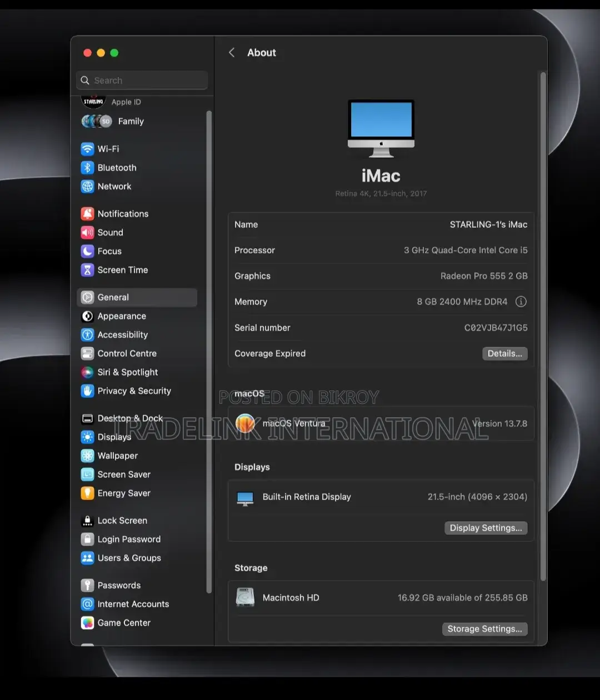
Task: Click the macOS Ventura row
Action: pyautogui.click(x=381, y=423)
